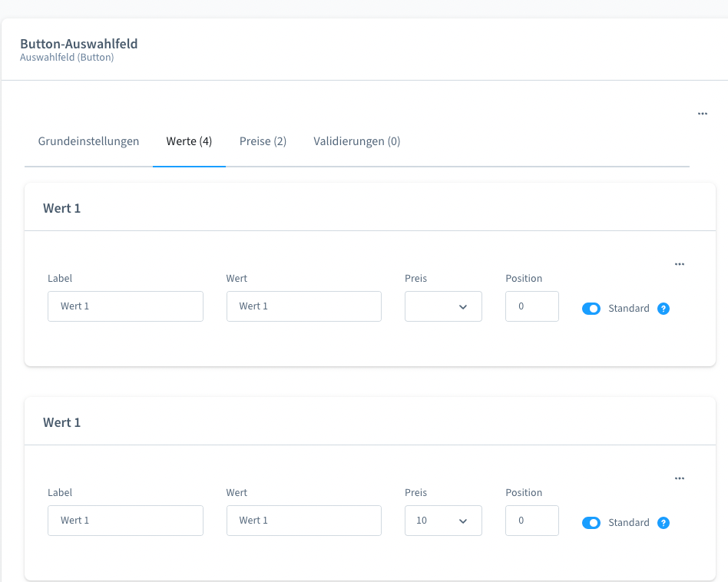
Task: Toggle the Standard switch in the upper card
Action: point(591,309)
